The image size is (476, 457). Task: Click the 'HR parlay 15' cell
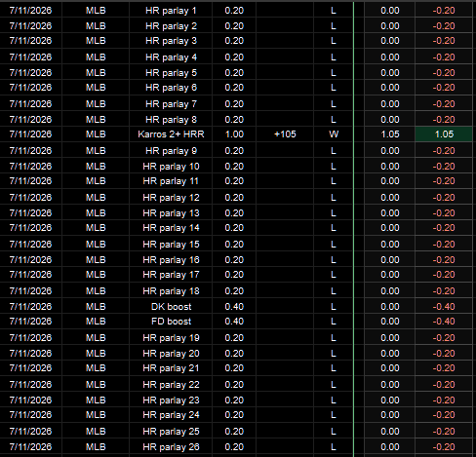pos(171,245)
